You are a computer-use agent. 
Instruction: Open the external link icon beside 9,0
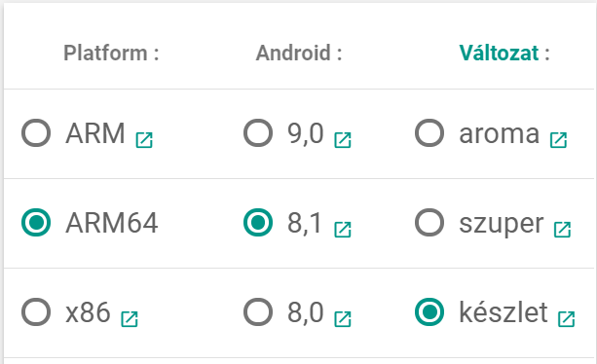pos(343,140)
